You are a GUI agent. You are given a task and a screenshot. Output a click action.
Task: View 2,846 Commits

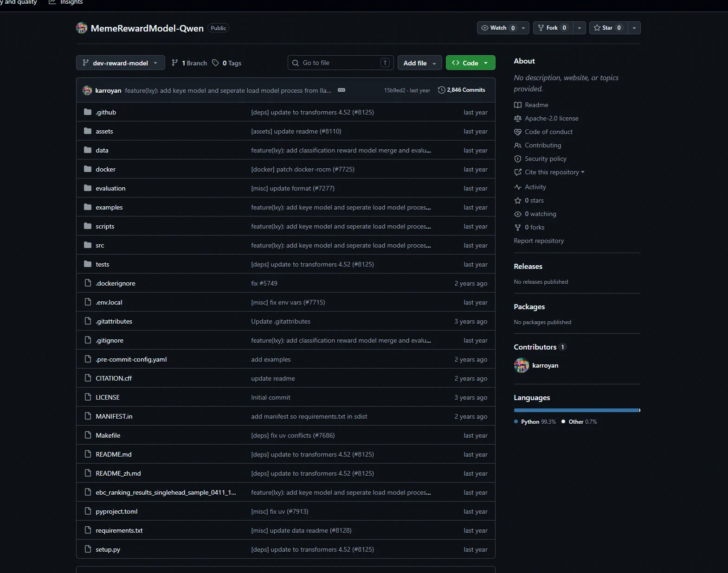(462, 90)
